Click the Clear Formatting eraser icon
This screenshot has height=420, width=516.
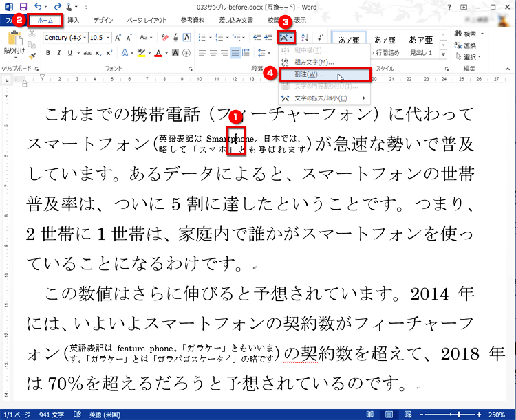coord(165,38)
